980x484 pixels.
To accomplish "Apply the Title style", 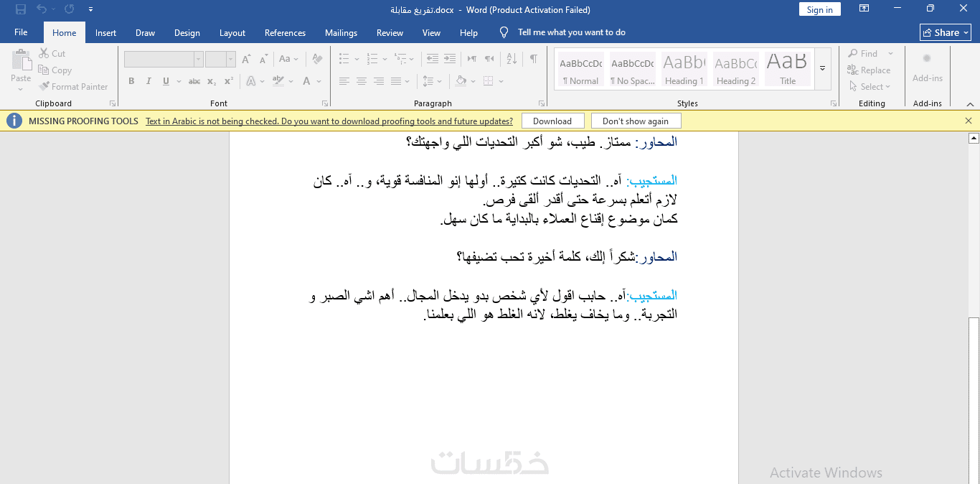I will tap(788, 70).
